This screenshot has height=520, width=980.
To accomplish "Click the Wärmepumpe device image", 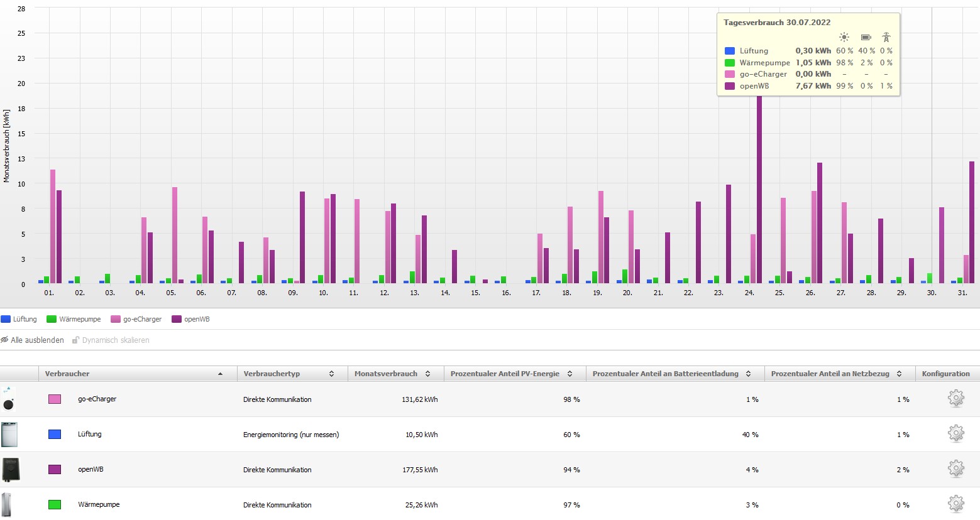I will [x=7, y=505].
